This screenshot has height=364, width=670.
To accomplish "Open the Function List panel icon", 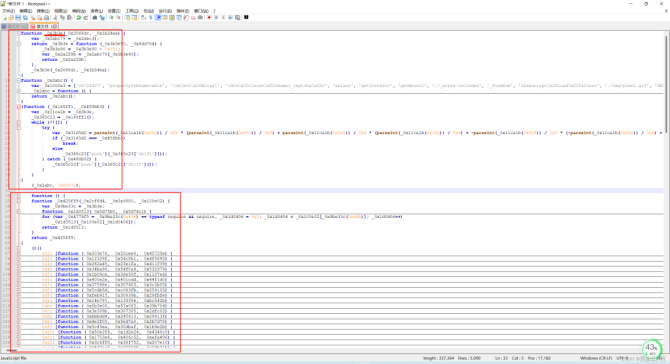I will click(x=185, y=18).
